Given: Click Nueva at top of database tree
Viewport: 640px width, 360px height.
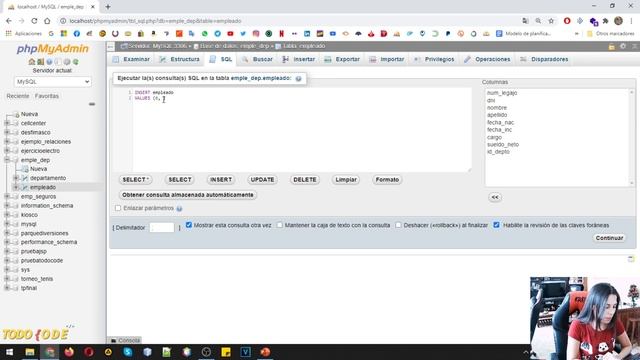Looking at the screenshot, I should coord(29,114).
